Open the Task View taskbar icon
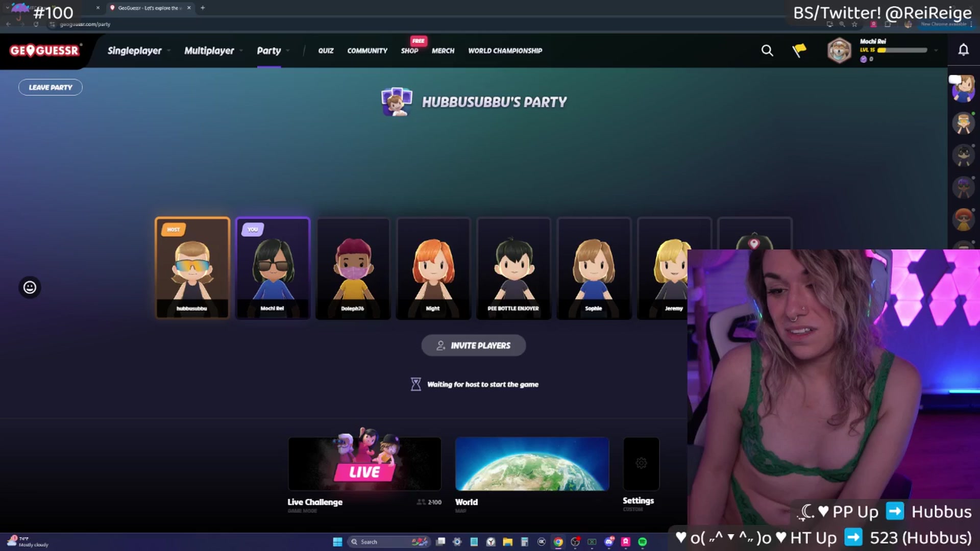 [440, 542]
